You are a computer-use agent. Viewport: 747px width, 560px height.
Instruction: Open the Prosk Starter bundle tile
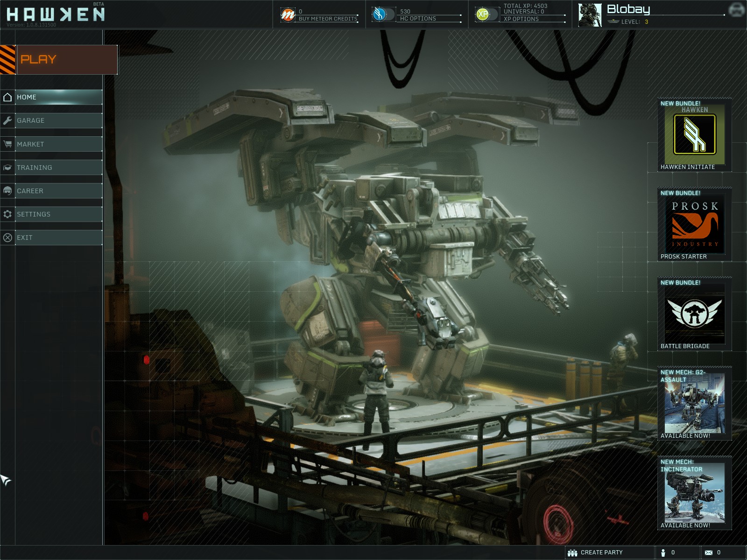tap(695, 224)
